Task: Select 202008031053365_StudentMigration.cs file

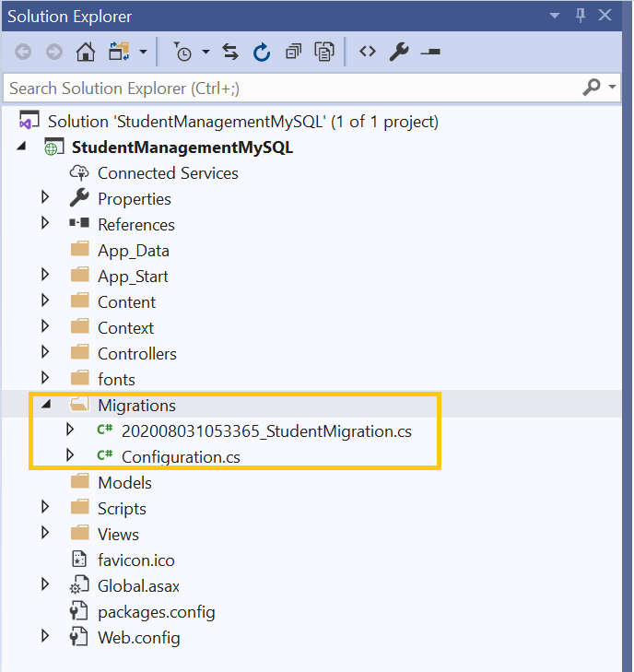Action: tap(265, 430)
